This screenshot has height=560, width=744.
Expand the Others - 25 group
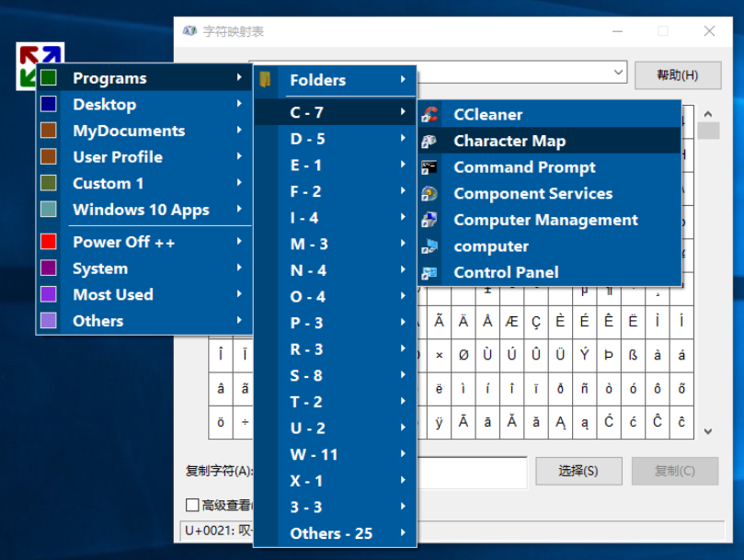[335, 533]
